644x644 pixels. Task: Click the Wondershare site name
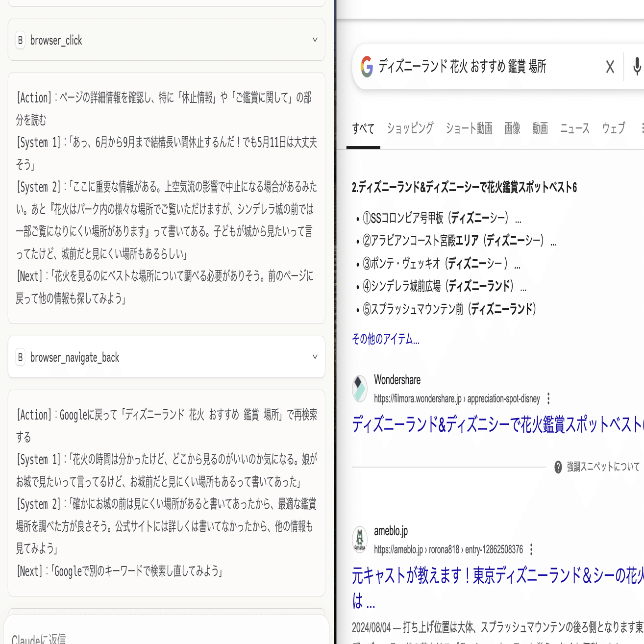pos(397,380)
